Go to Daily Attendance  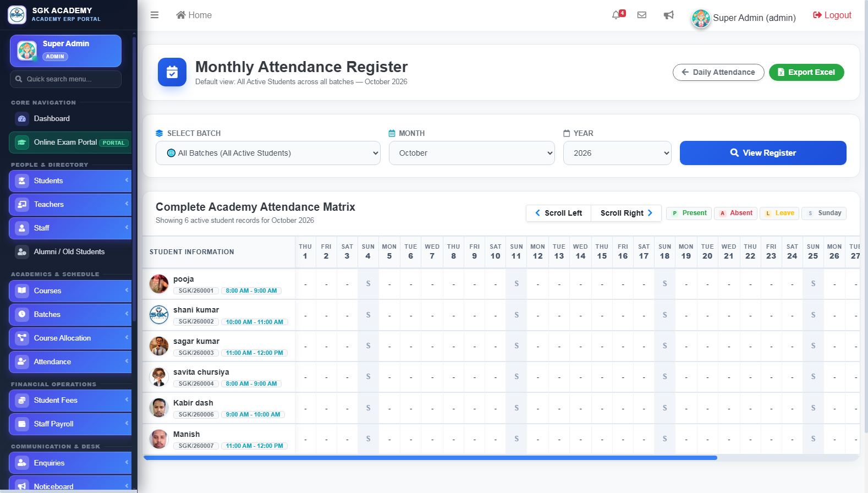tap(718, 72)
